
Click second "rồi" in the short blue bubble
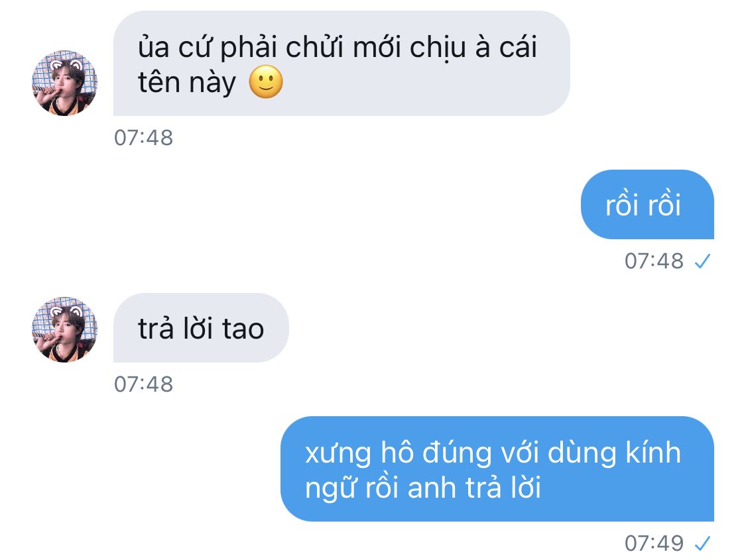[x=664, y=205]
